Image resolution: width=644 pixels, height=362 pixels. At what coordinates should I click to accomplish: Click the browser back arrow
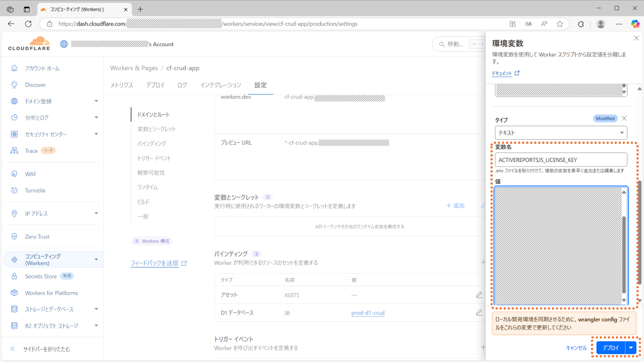tap(11, 24)
